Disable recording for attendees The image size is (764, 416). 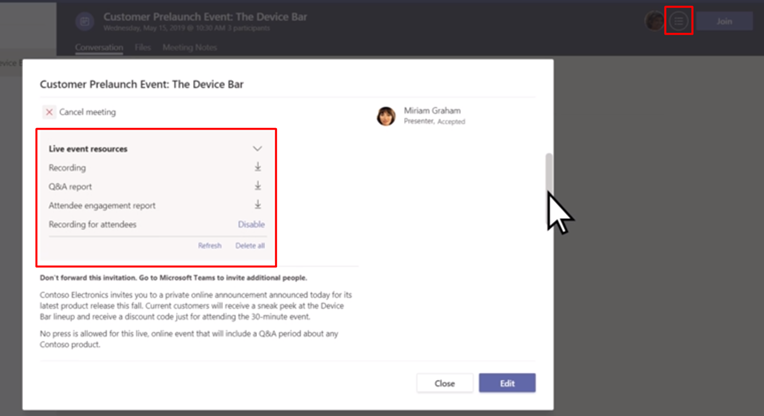pos(251,224)
